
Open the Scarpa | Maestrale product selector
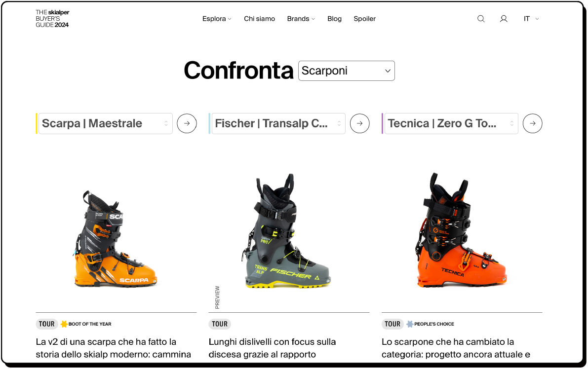pos(105,123)
